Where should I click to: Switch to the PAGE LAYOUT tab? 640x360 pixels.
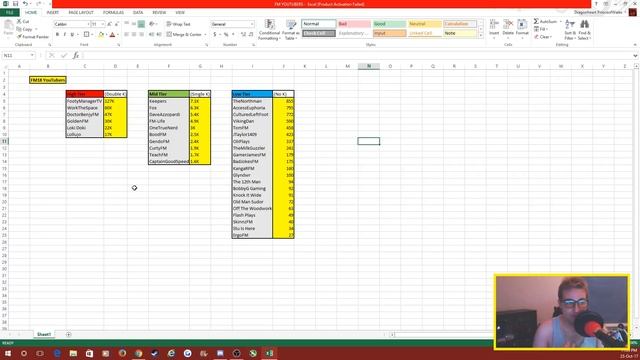pos(81,13)
